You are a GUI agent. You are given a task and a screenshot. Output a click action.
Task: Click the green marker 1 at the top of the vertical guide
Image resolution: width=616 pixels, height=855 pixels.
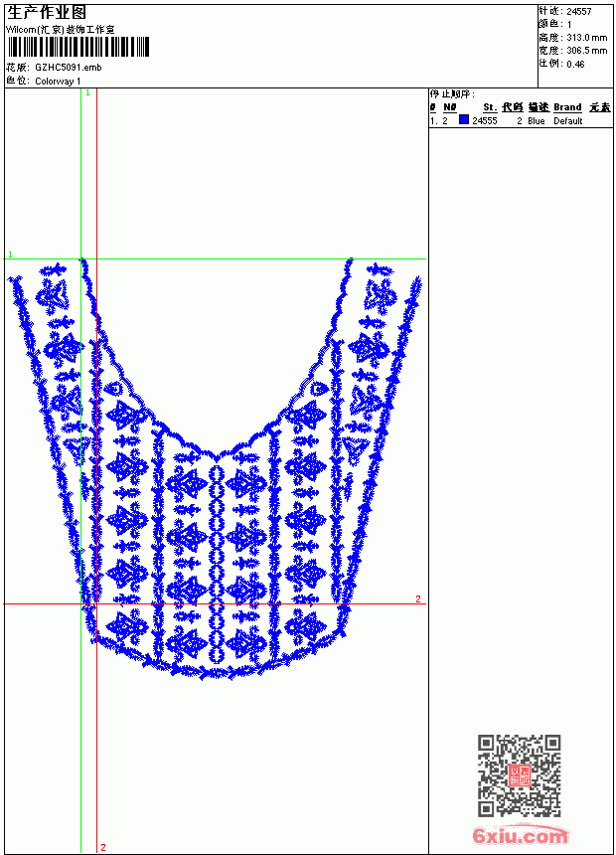pyautogui.click(x=87, y=93)
